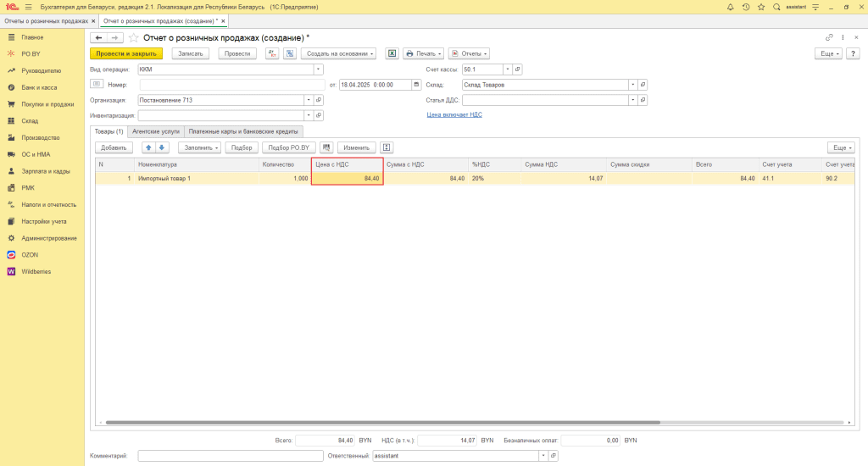The image size is (868, 466).
Task: Open the Платежные карты и банковские кредиты tab
Action: point(243,131)
